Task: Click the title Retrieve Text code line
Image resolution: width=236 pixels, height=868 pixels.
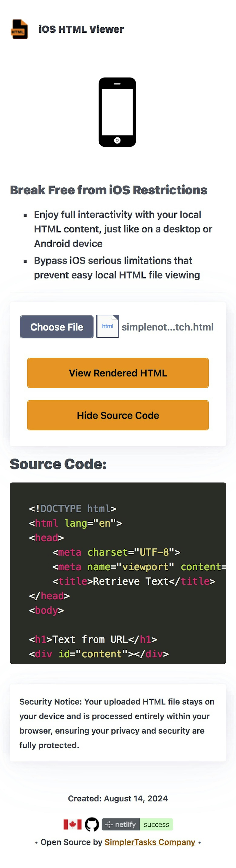Action: 133,581
